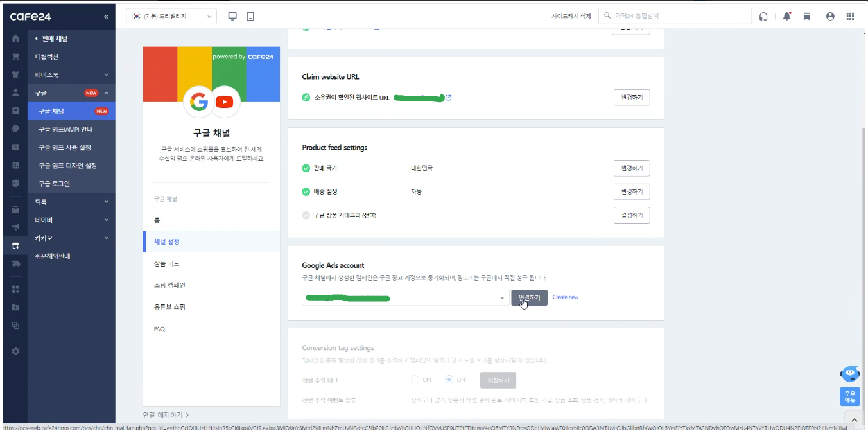This screenshot has height=431, width=868.
Task: Click the YouTube logo icon
Action: click(225, 101)
